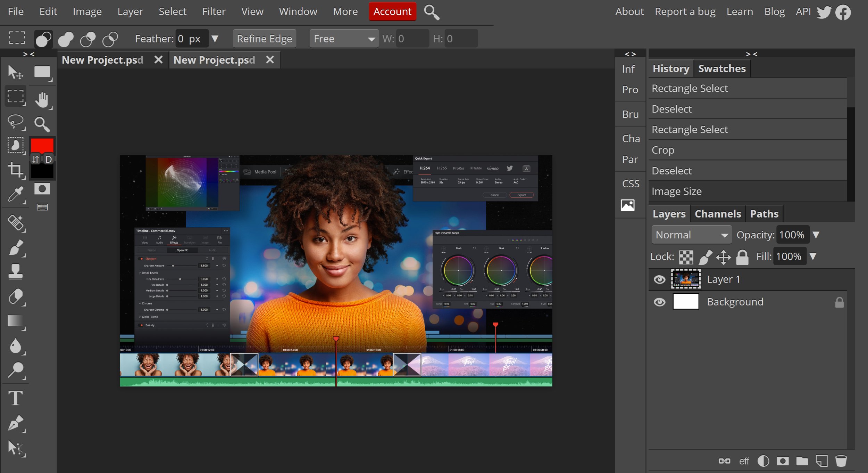868x473 pixels.
Task: Add a raster mask to layer
Action: [783, 461]
